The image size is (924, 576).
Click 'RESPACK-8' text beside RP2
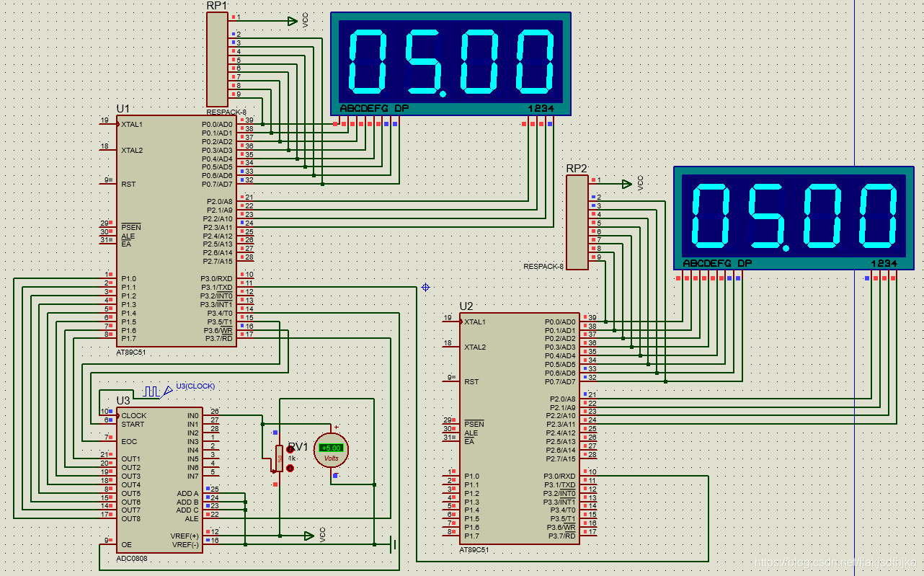coord(543,267)
